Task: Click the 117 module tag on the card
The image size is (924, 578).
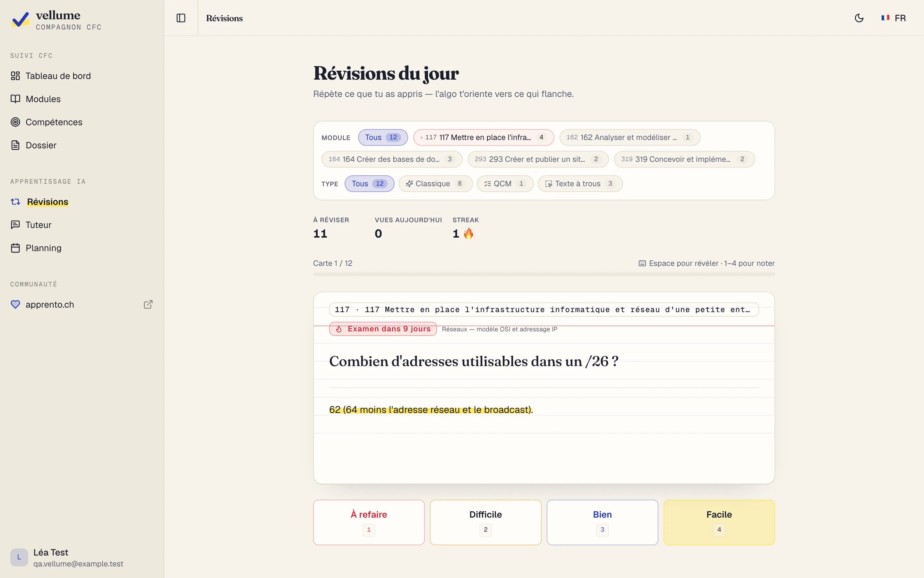Action: (x=544, y=309)
